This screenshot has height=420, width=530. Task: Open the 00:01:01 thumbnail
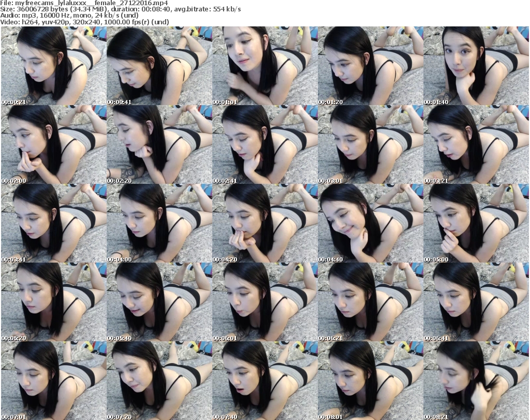tap(264, 66)
